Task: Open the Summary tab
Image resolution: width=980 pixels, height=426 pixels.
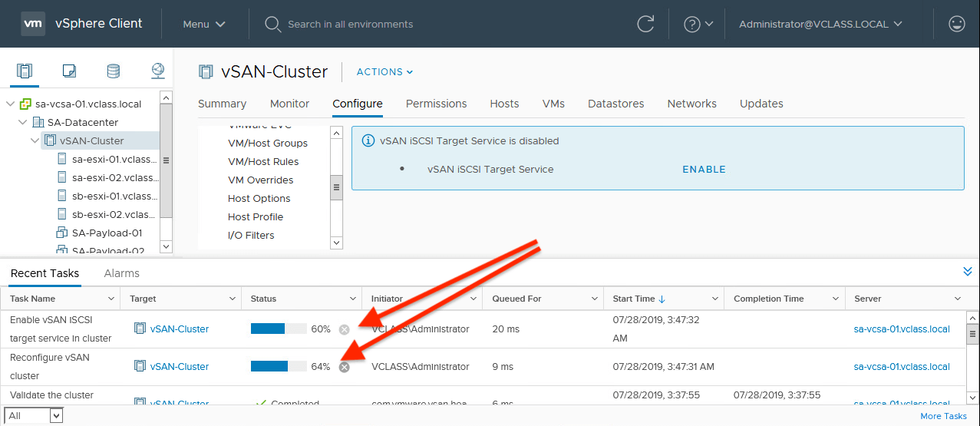Action: (222, 104)
